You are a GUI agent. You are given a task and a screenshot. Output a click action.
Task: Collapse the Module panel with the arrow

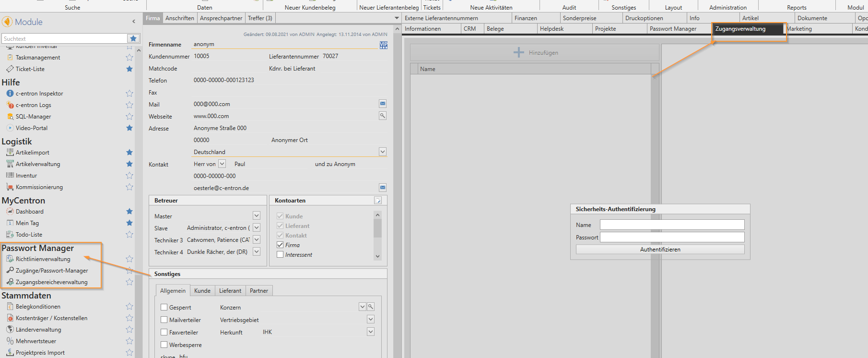pos(134,22)
